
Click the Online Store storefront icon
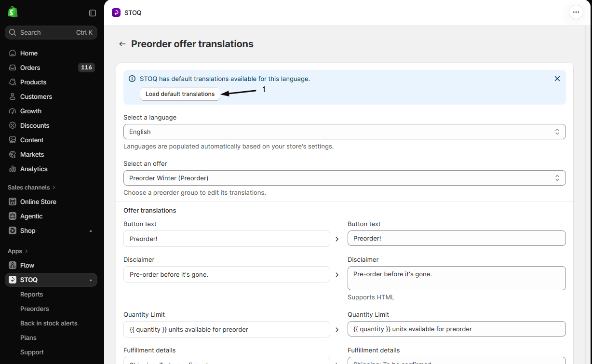tap(13, 202)
